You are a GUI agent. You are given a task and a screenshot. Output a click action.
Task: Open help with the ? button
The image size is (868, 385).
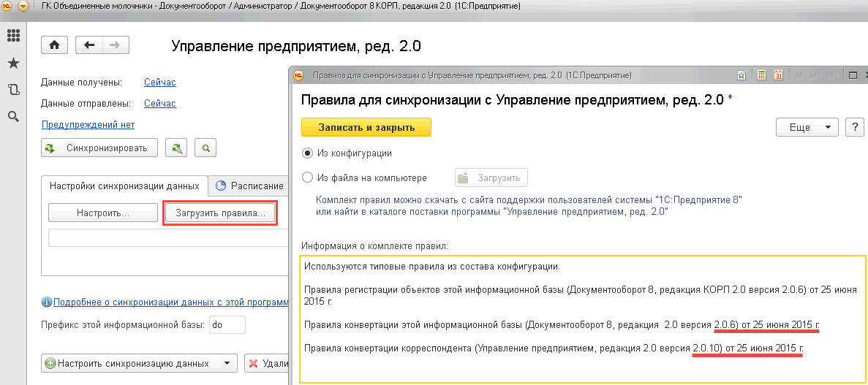pos(856,127)
